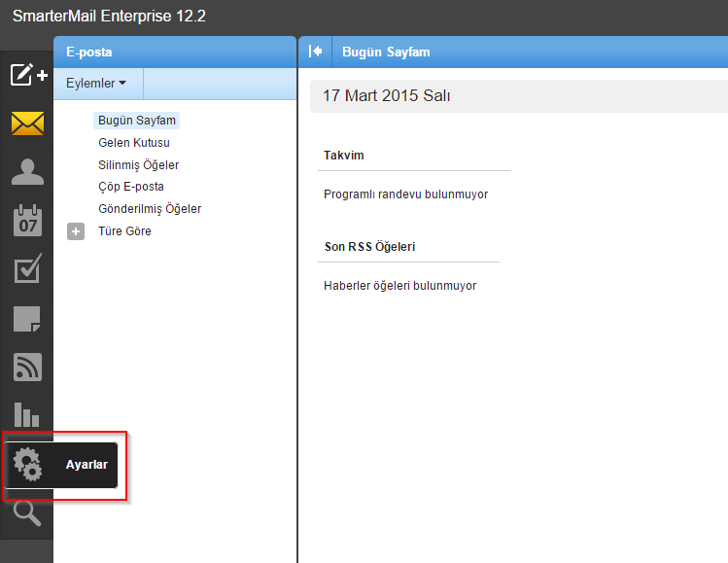
Task: Expand the Türe Göre tree node
Action: (76, 231)
